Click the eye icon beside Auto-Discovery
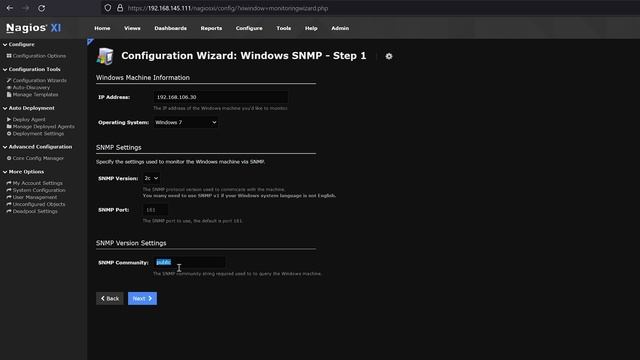 click(9, 87)
